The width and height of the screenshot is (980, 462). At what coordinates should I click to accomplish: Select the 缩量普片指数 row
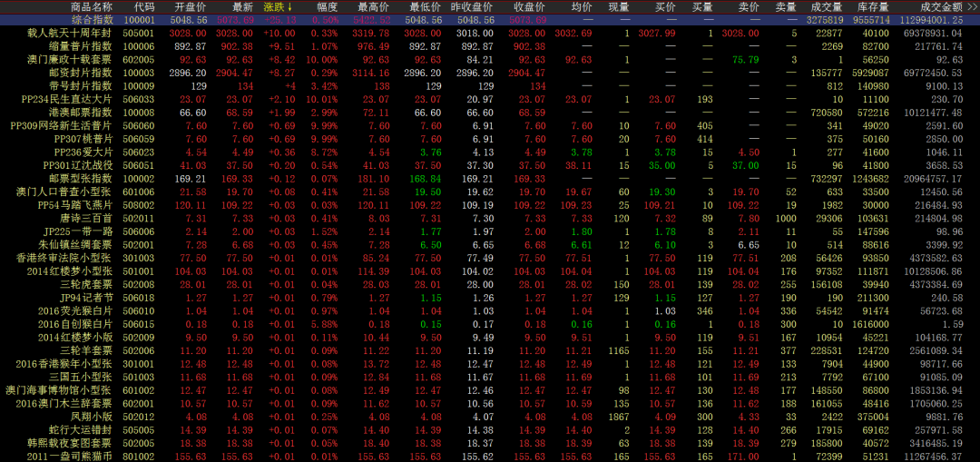click(490, 46)
